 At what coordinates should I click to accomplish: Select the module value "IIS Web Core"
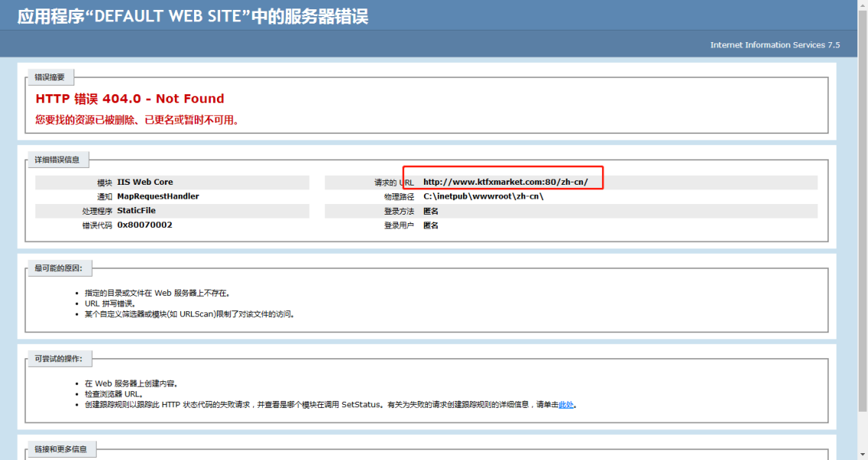(145, 182)
